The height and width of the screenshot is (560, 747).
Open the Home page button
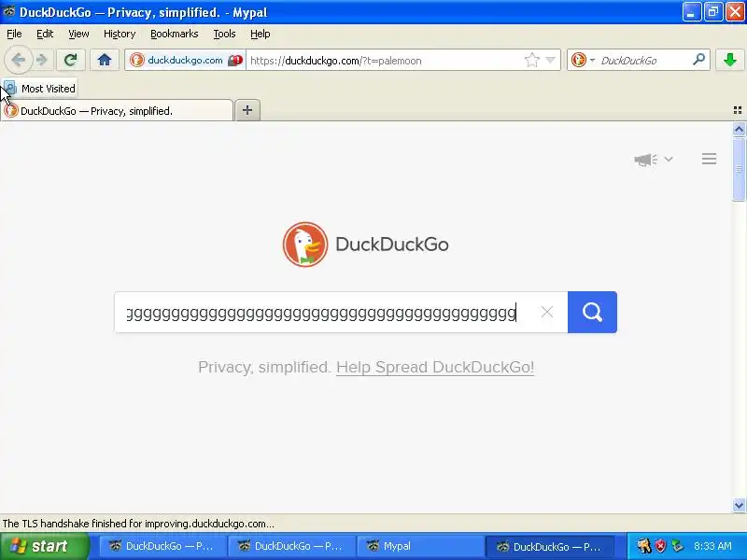coord(105,60)
